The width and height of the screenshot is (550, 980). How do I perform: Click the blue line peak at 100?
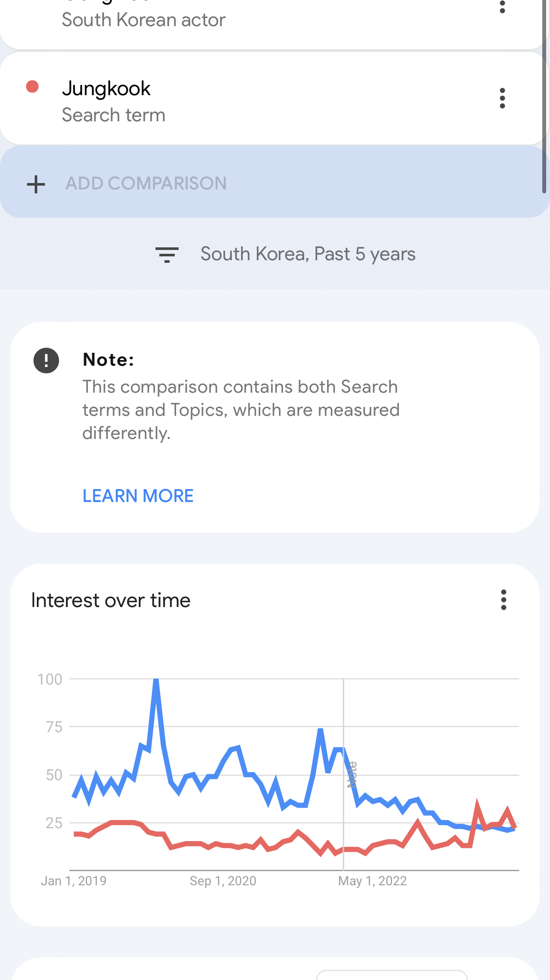tap(156, 680)
